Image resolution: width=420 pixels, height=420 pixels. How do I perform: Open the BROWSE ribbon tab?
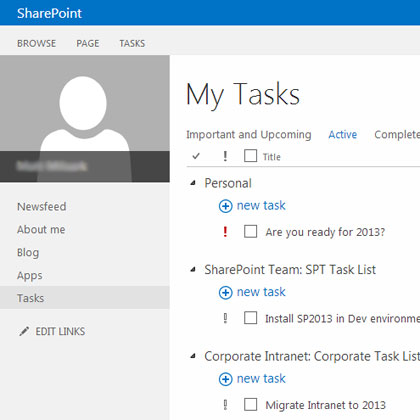(x=37, y=43)
